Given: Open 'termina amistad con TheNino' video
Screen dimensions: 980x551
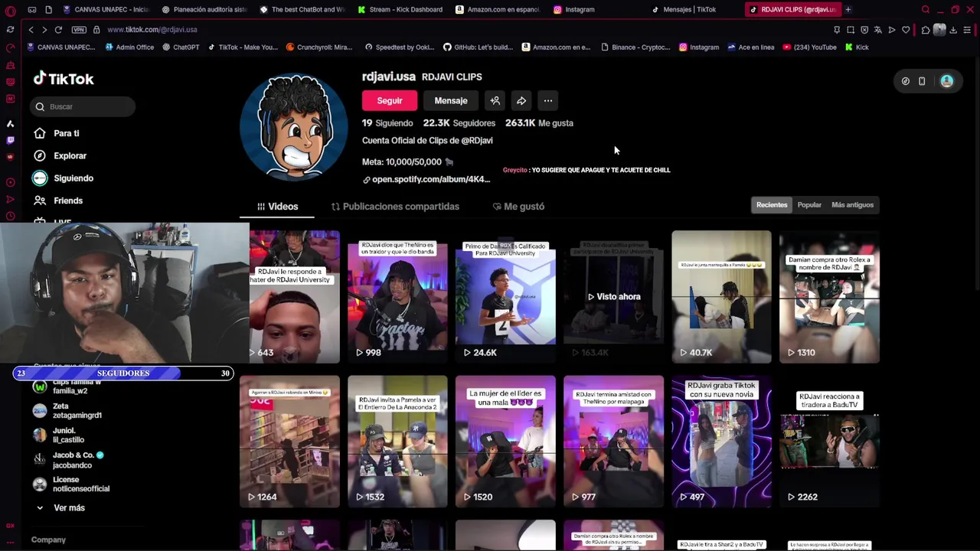Looking at the screenshot, I should 613,441.
